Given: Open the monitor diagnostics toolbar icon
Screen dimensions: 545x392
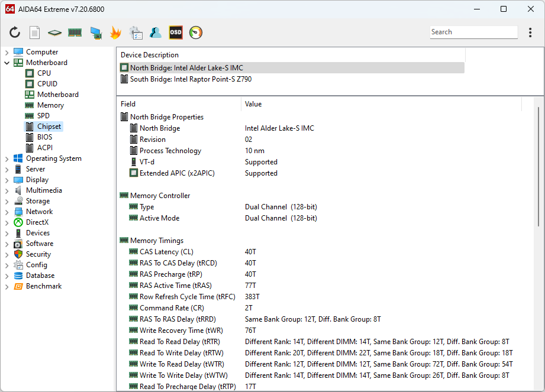Looking at the screenshot, I should [95, 33].
